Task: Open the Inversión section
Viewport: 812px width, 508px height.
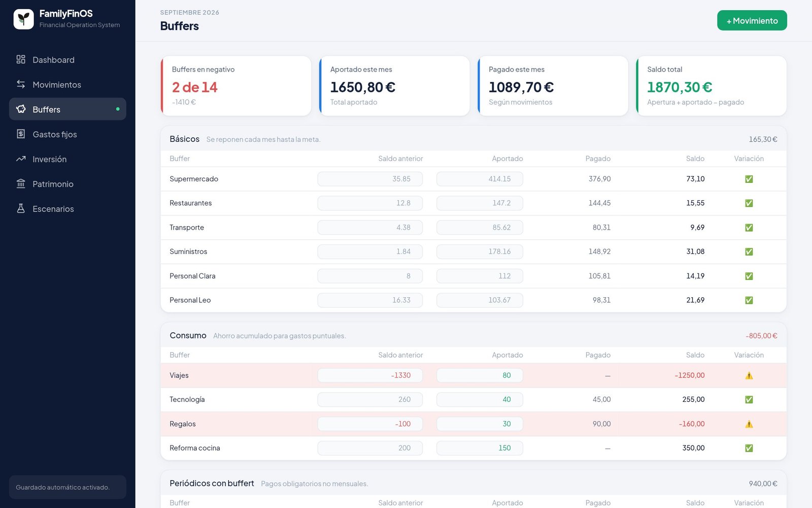Action: pos(67,159)
